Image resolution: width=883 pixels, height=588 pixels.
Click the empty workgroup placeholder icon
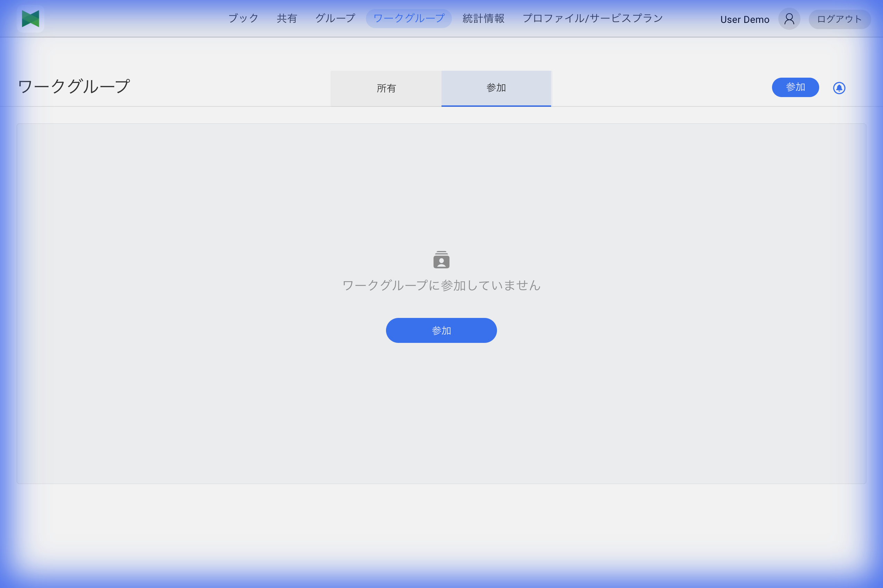[441, 259]
